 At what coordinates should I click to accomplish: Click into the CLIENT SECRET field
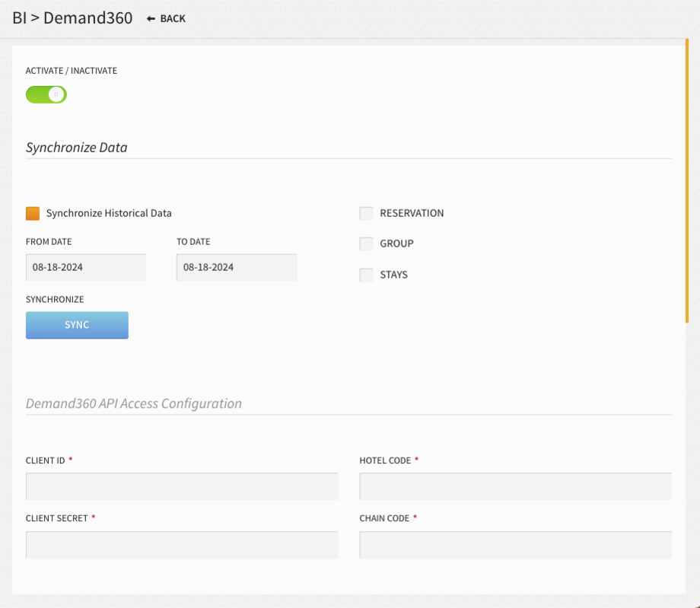pyautogui.click(x=182, y=545)
